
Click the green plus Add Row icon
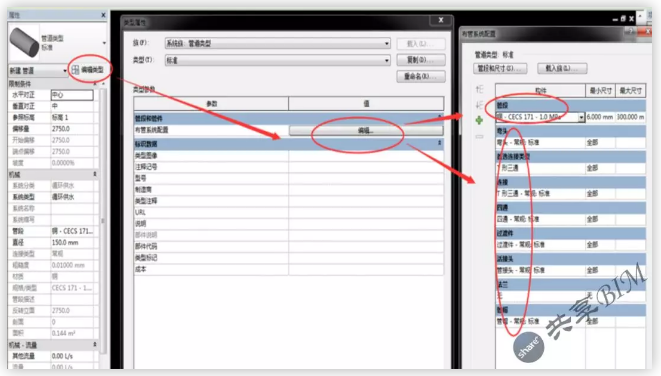coord(479,121)
